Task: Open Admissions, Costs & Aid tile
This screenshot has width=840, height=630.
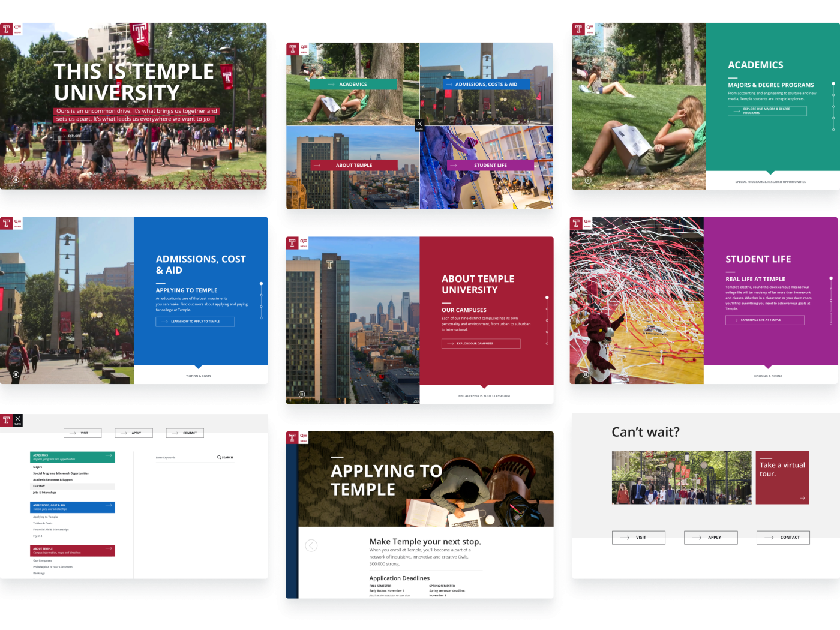Action: tap(486, 84)
